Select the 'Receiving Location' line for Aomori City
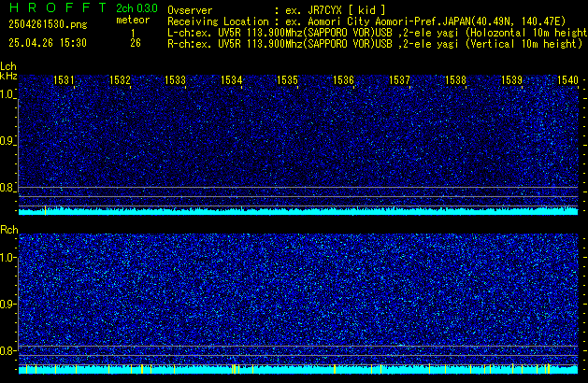Viewport: 588px width, 383px height. 366,21
